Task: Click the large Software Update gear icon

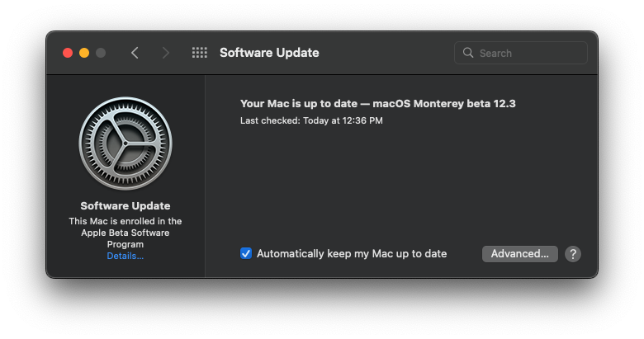Action: click(125, 144)
